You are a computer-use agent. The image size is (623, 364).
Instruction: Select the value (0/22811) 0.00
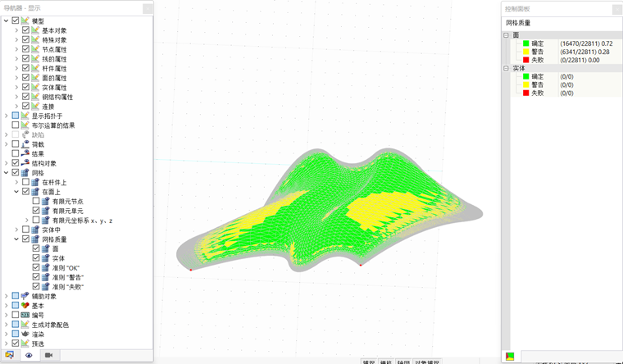pos(580,60)
